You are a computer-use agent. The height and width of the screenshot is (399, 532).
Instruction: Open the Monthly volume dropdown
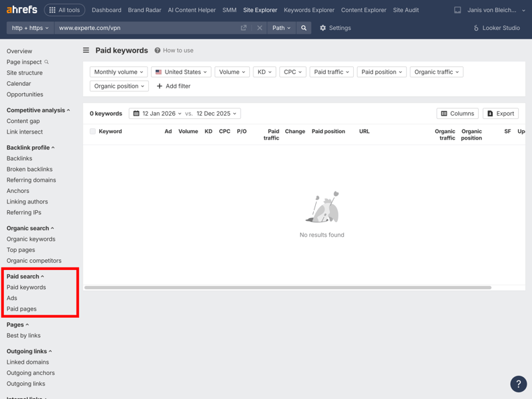coord(118,72)
